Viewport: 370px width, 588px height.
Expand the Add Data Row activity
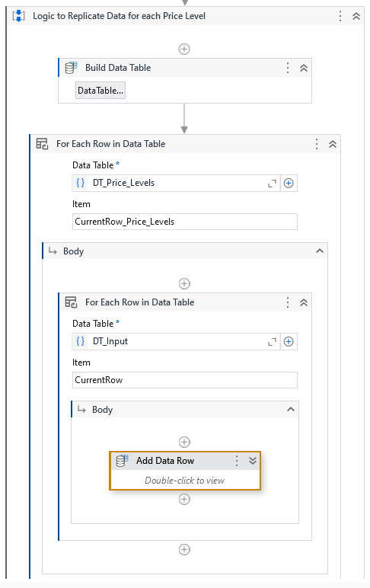coord(253,461)
